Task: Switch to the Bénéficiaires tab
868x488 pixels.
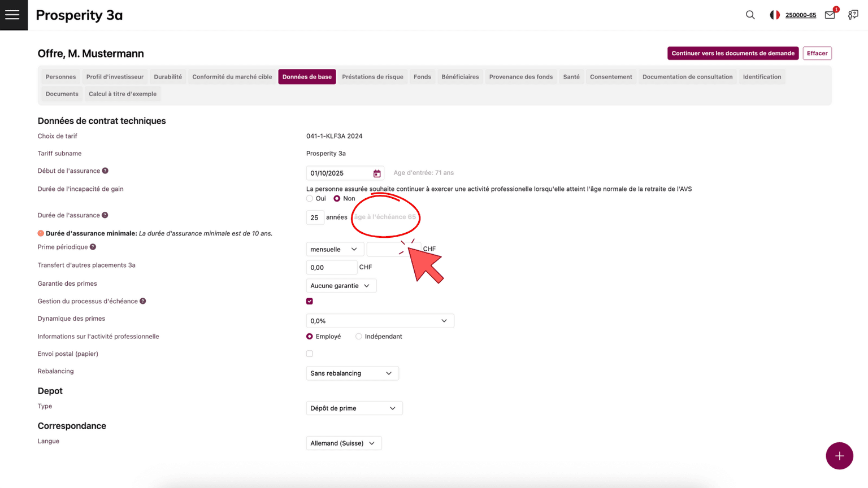Action: pos(460,77)
